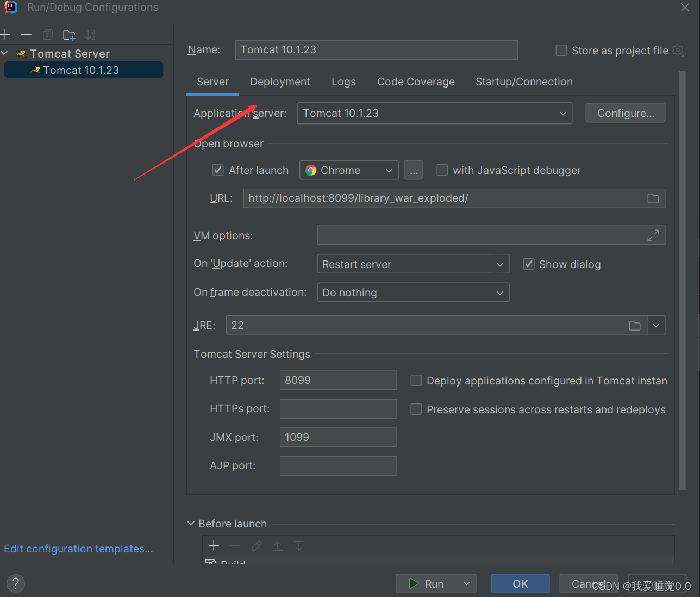Open the project file storage settings gear
Viewport: 700px width, 597px height.
(678, 51)
